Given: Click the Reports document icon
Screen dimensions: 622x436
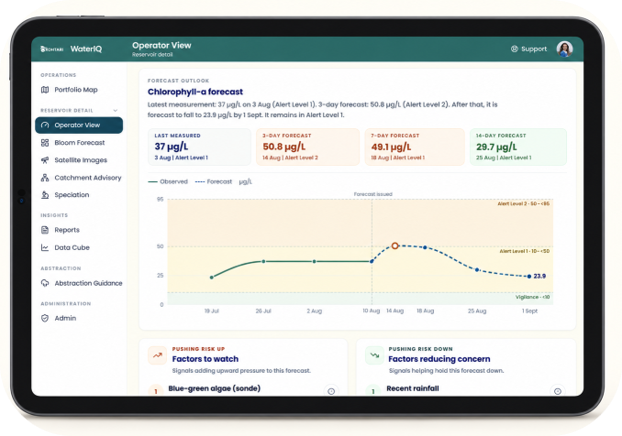Looking at the screenshot, I should [x=45, y=230].
